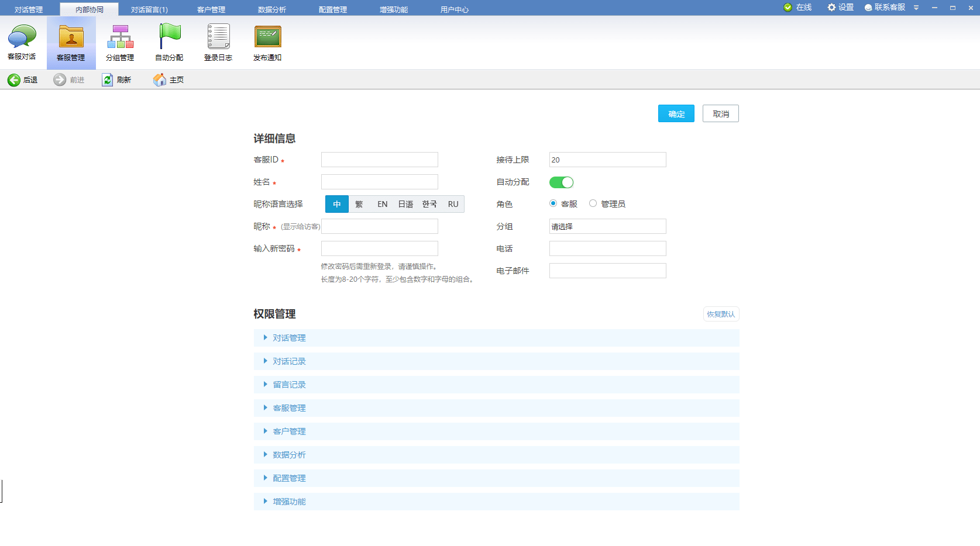Choose 한국 as nickname language

pos(429,204)
